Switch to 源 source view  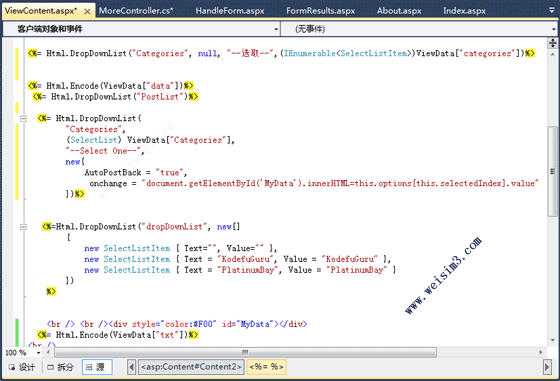97,367
